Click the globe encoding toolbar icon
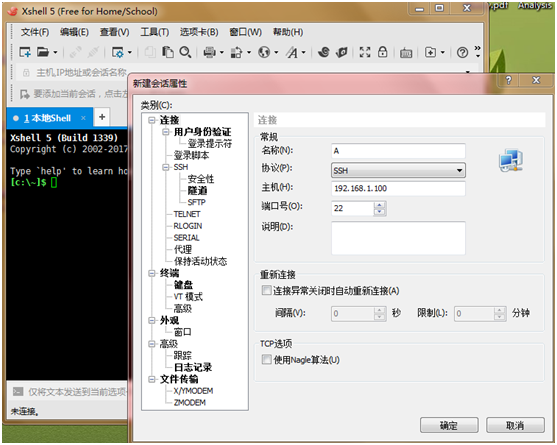The image size is (557, 445). (x=264, y=53)
